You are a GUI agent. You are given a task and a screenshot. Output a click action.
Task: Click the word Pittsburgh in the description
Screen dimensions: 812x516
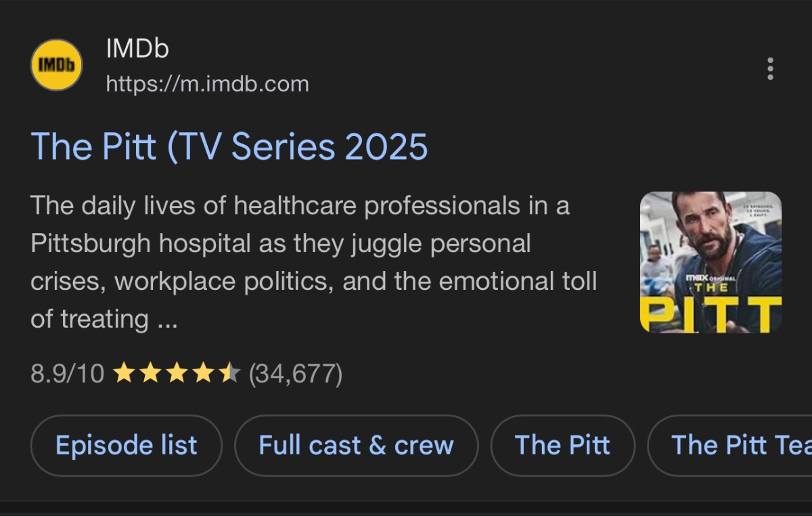pos(91,243)
